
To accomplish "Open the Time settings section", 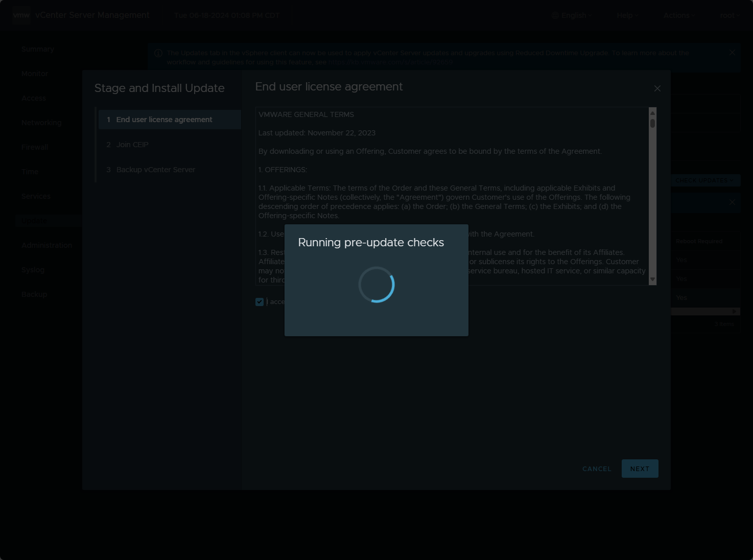I will (30, 172).
